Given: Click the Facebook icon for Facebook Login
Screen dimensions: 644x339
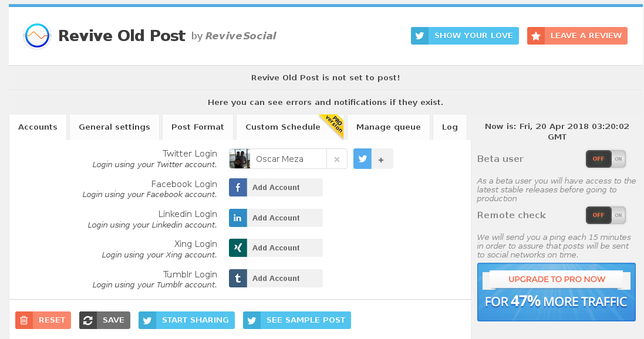Looking at the screenshot, I should 238,188.
